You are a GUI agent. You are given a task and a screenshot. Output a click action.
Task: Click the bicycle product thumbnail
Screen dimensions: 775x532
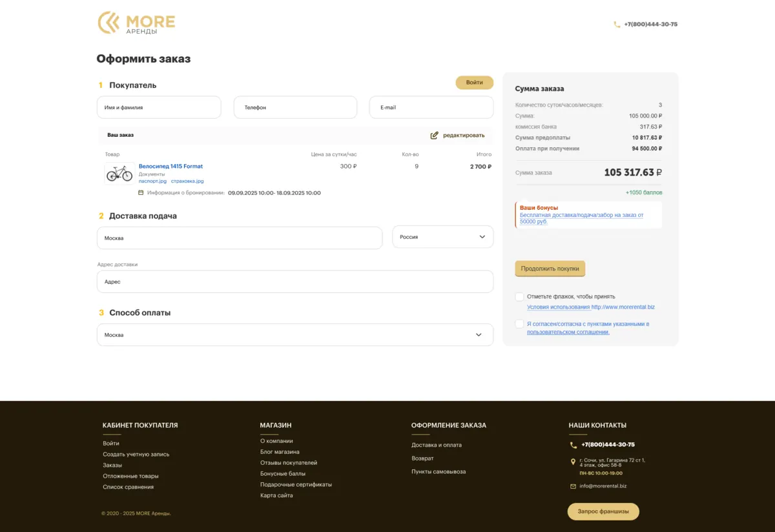(119, 174)
